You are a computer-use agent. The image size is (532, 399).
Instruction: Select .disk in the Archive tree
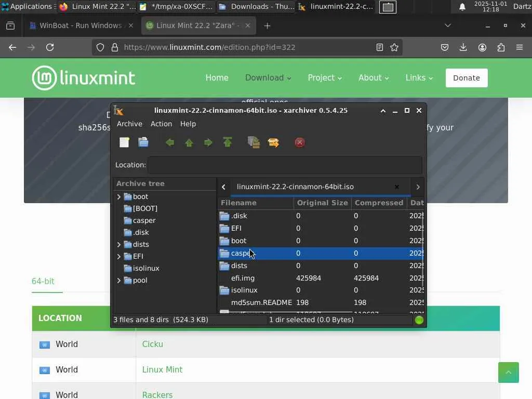pos(140,232)
